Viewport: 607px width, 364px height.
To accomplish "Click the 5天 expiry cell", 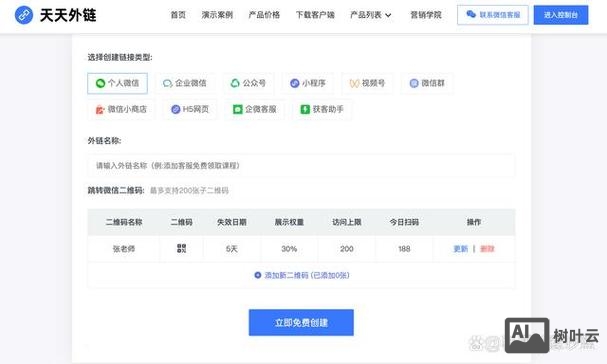I will tap(231, 249).
